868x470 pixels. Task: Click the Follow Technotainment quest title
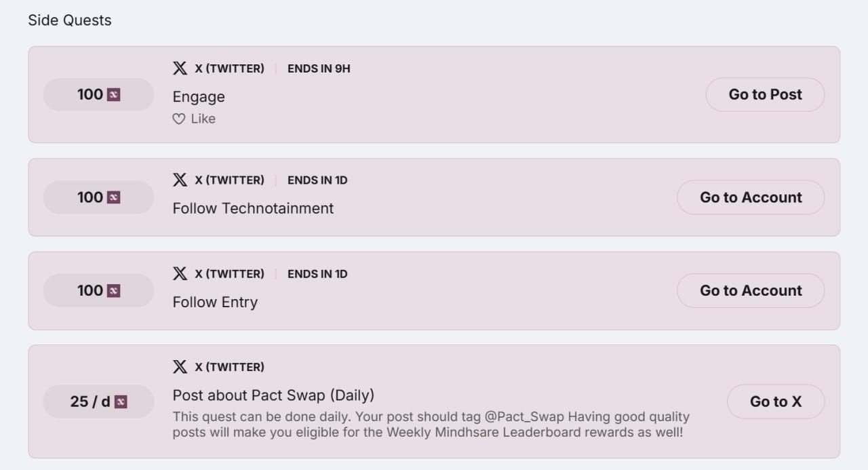[253, 208]
